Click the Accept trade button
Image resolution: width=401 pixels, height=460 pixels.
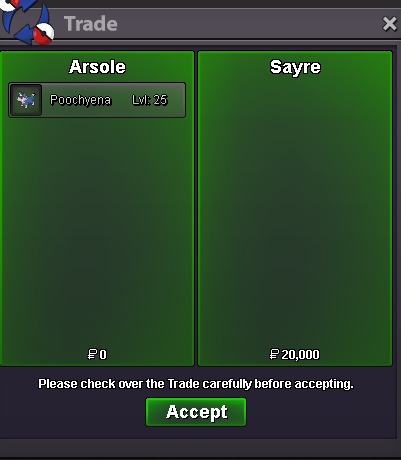[x=196, y=412]
